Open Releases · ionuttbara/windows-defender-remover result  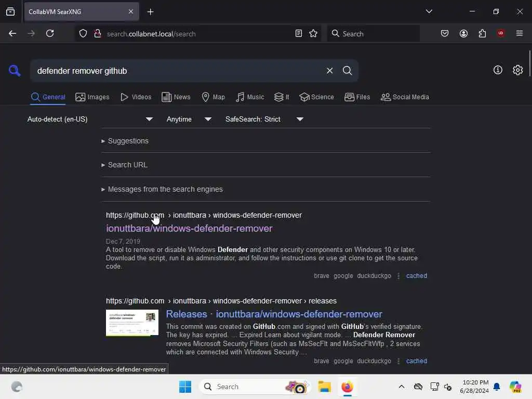[274, 314]
